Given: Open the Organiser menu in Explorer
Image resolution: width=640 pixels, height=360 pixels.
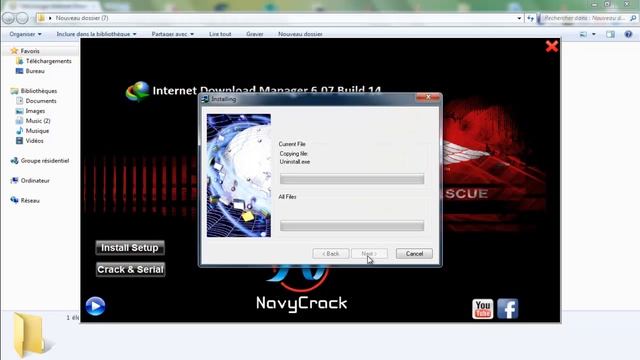Looking at the screenshot, I should click(x=25, y=34).
